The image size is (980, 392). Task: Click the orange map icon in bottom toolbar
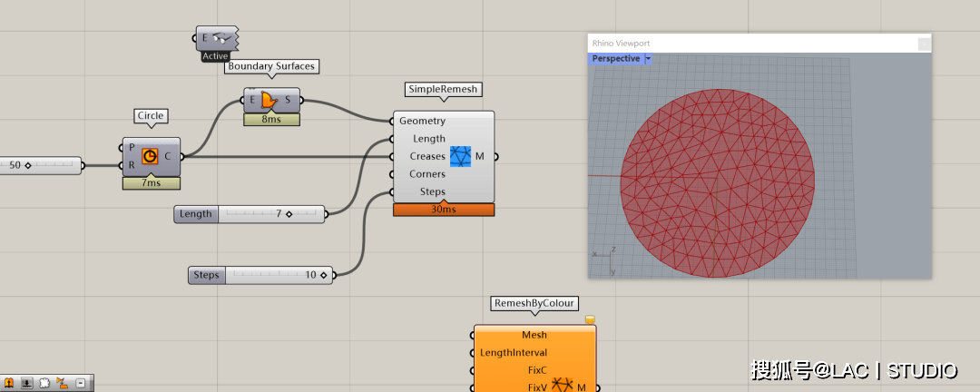[9, 383]
